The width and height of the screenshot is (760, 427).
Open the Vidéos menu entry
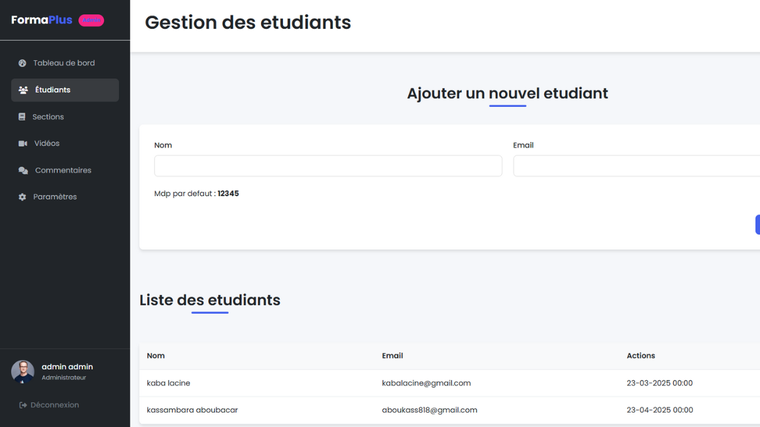[47, 144]
